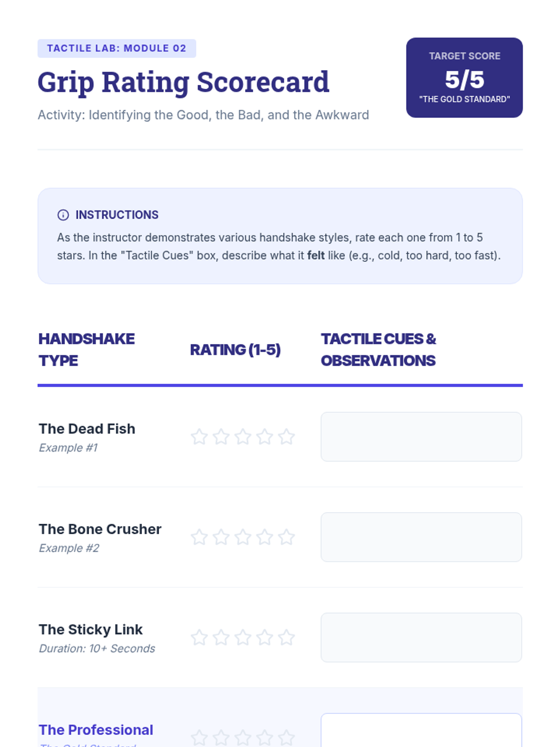Give The Sticky Link three stars

243,638
